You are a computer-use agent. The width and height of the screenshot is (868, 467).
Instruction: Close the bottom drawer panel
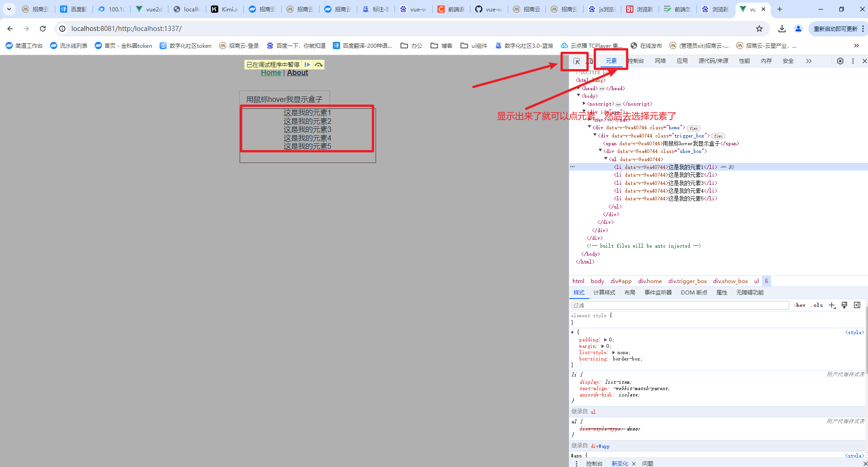tap(865, 463)
